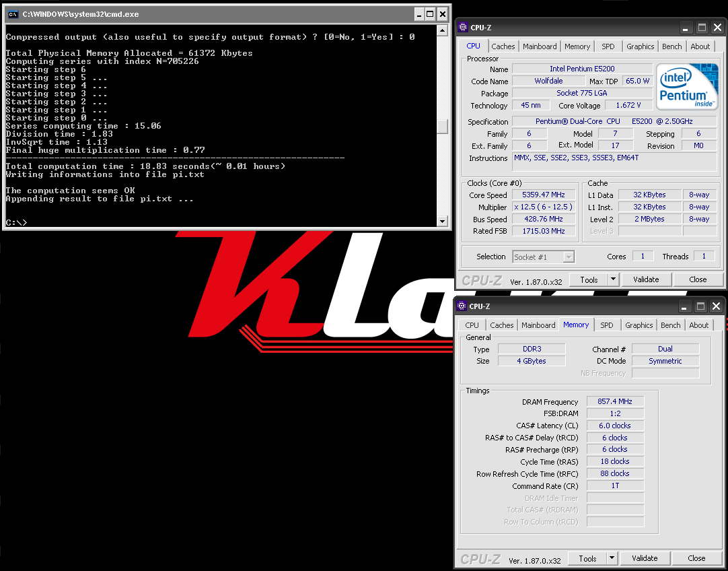Open Bench tab in upper CPU-Z

pos(672,46)
